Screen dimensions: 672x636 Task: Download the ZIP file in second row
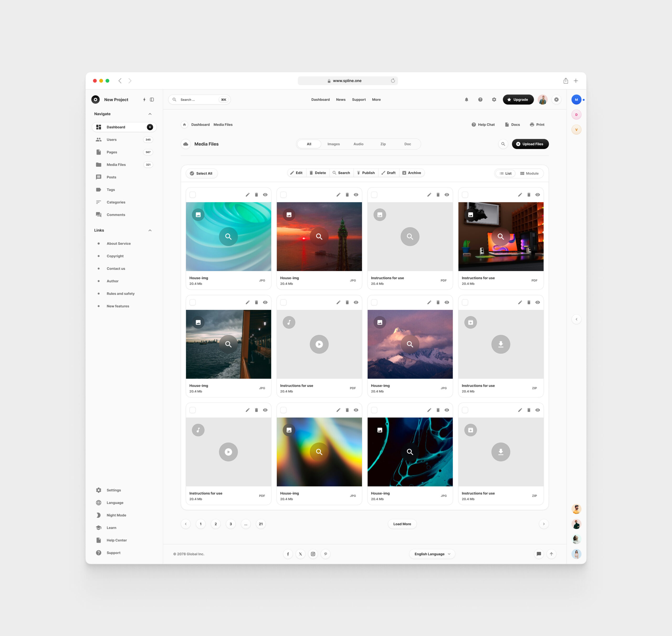(x=501, y=344)
